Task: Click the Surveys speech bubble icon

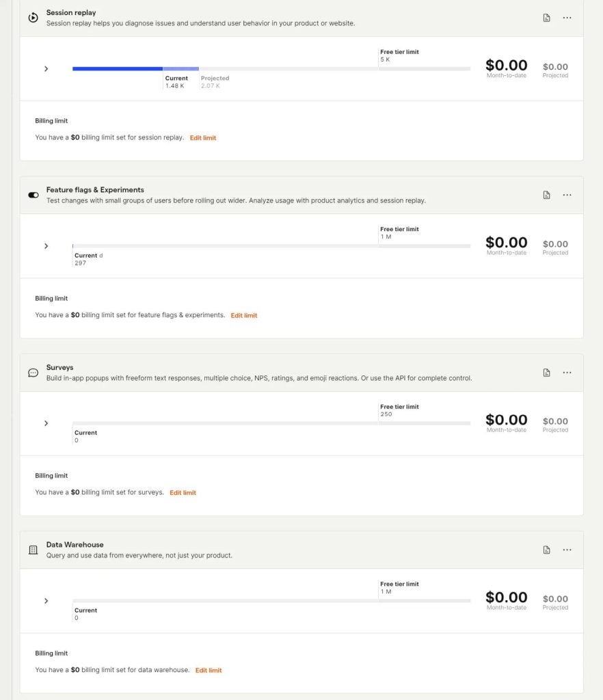Action: [33, 373]
